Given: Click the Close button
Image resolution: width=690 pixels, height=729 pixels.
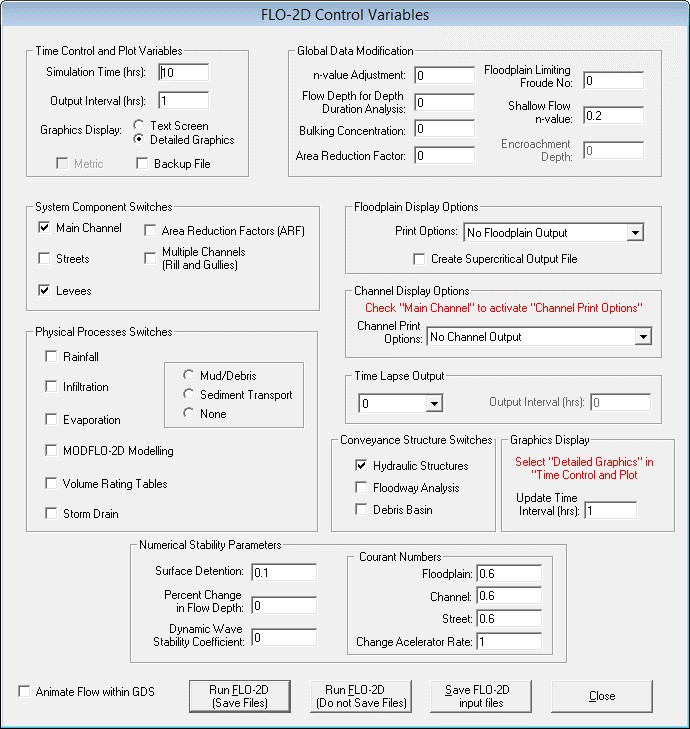Looking at the screenshot, I should tap(601, 696).
